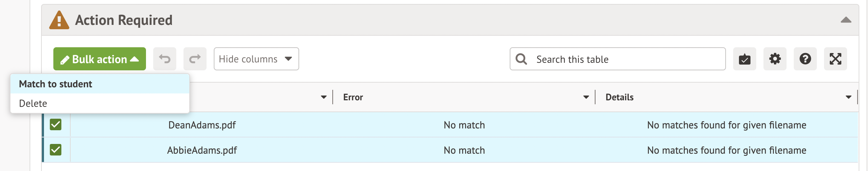Click the redo arrow icon

pyautogui.click(x=195, y=59)
